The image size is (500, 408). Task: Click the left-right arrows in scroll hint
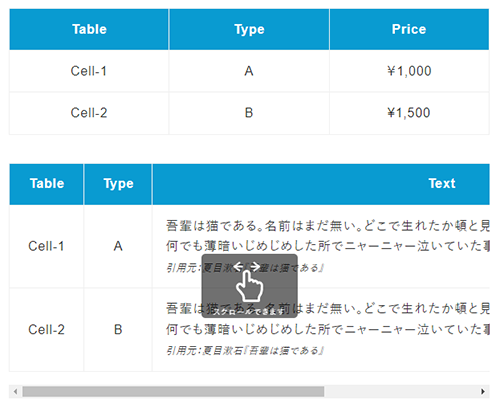[247, 266]
